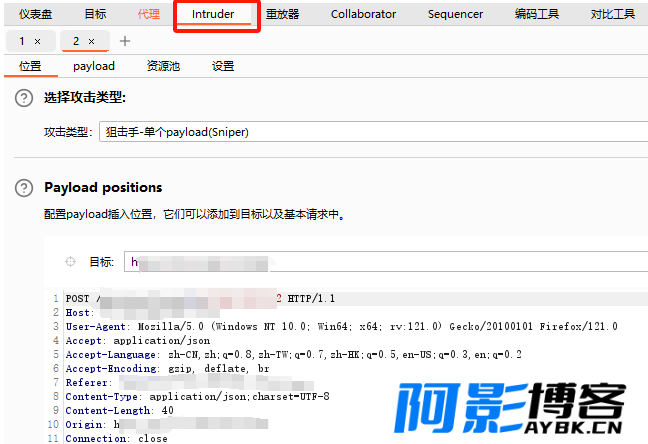
Task: Open the 对比工具 comparer tab
Action: pos(612,14)
